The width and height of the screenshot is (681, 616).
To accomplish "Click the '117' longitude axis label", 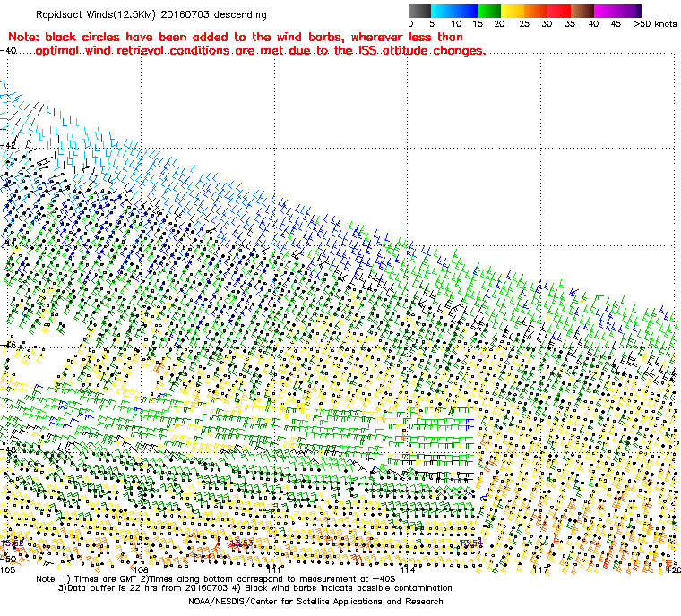I will click(x=540, y=569).
